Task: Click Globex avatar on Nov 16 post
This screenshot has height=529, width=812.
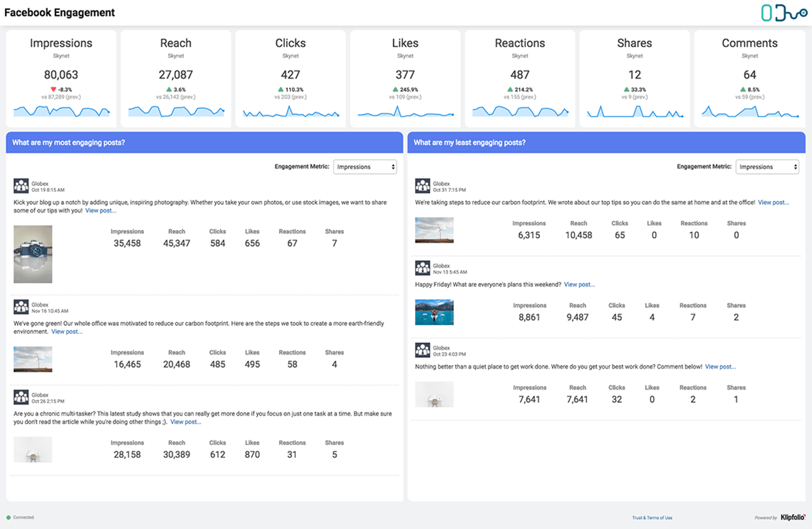Action: [x=21, y=307]
